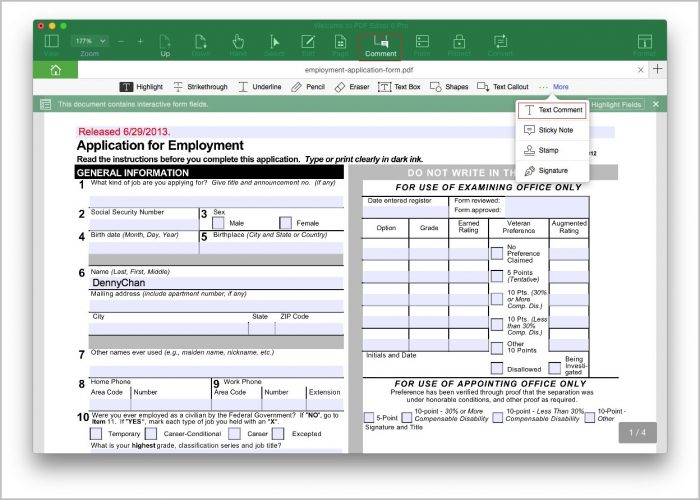
Task: Click the Form reviewed/approved field
Action: [x=547, y=207]
